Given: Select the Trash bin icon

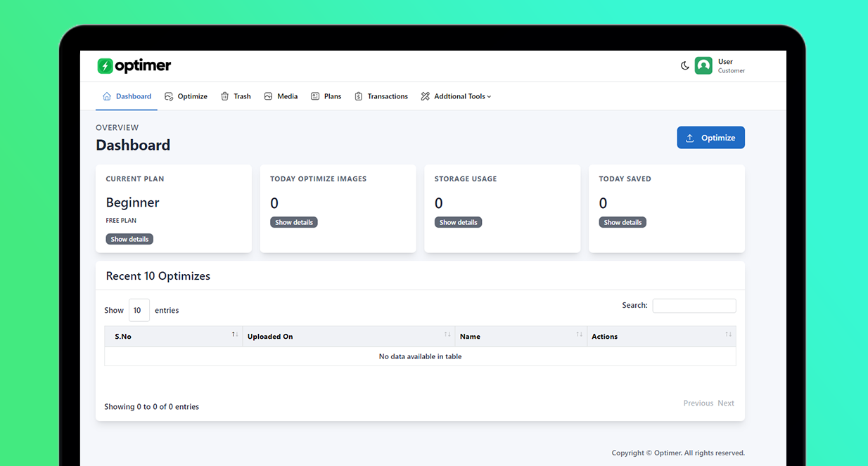Looking at the screenshot, I should [x=225, y=96].
